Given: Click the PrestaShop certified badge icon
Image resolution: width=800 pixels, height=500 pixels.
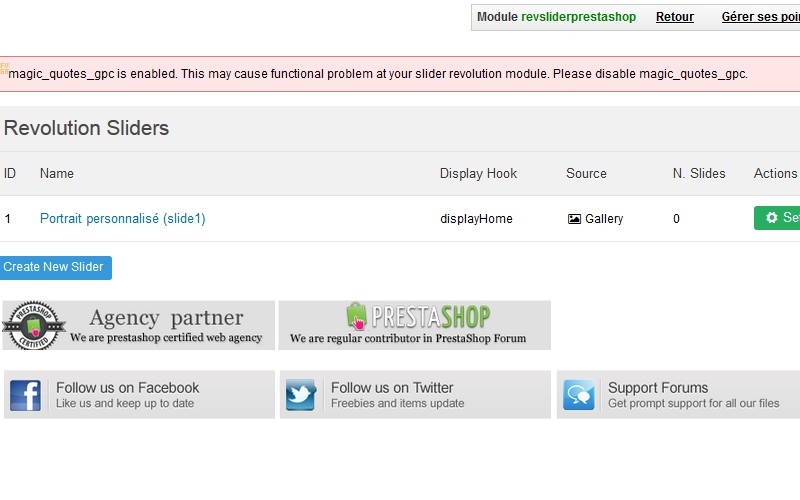Looking at the screenshot, I should (34, 326).
